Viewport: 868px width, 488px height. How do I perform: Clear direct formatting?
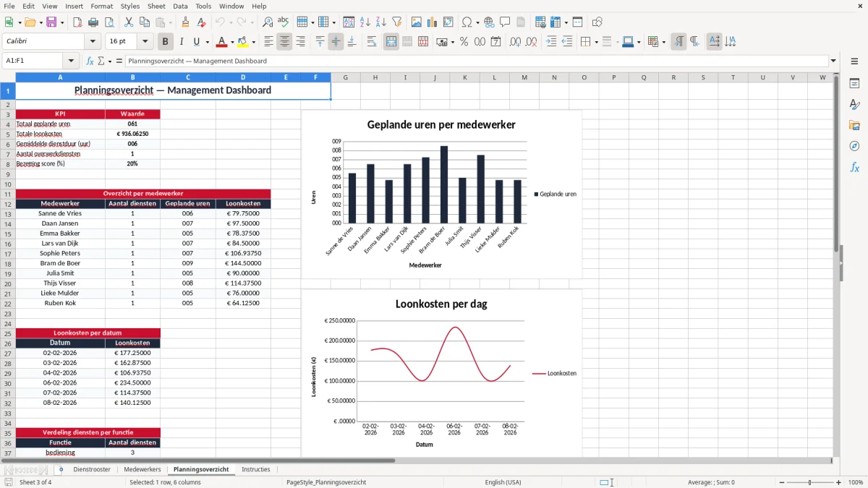(201, 22)
